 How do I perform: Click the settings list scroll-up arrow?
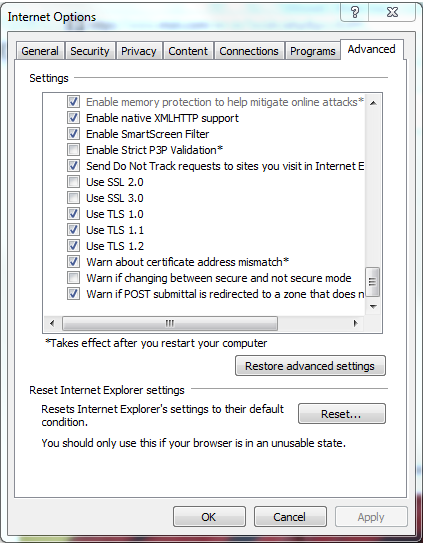(x=373, y=103)
